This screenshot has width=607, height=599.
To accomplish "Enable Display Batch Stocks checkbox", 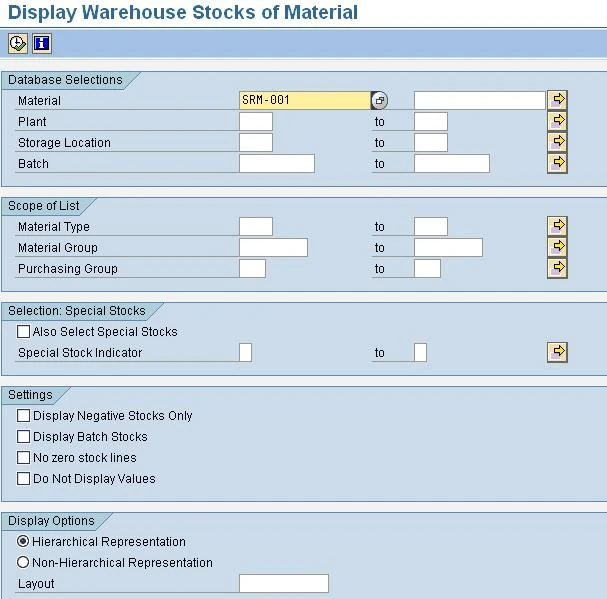I will pyautogui.click(x=24, y=437).
